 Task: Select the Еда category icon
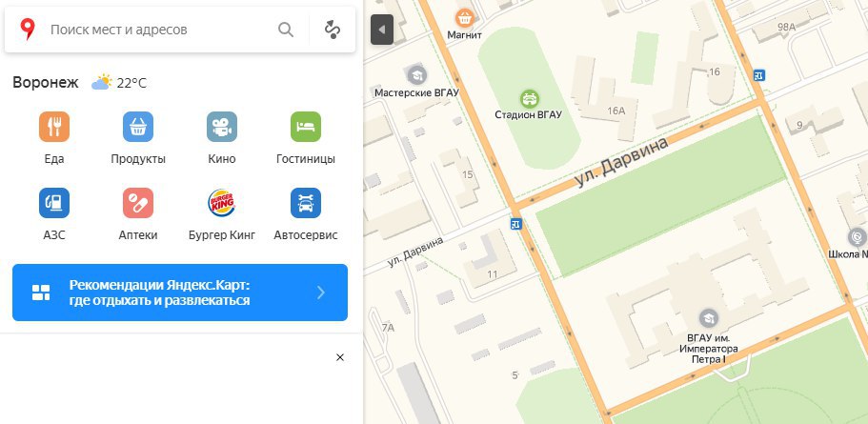pyautogui.click(x=54, y=127)
